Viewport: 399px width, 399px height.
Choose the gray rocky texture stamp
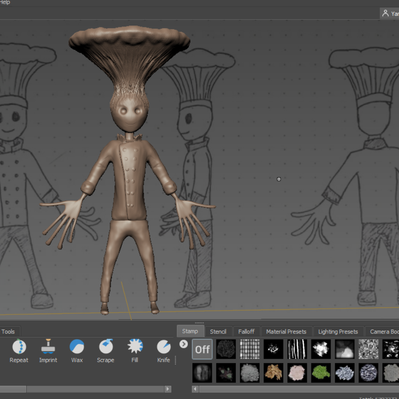click(x=250, y=373)
